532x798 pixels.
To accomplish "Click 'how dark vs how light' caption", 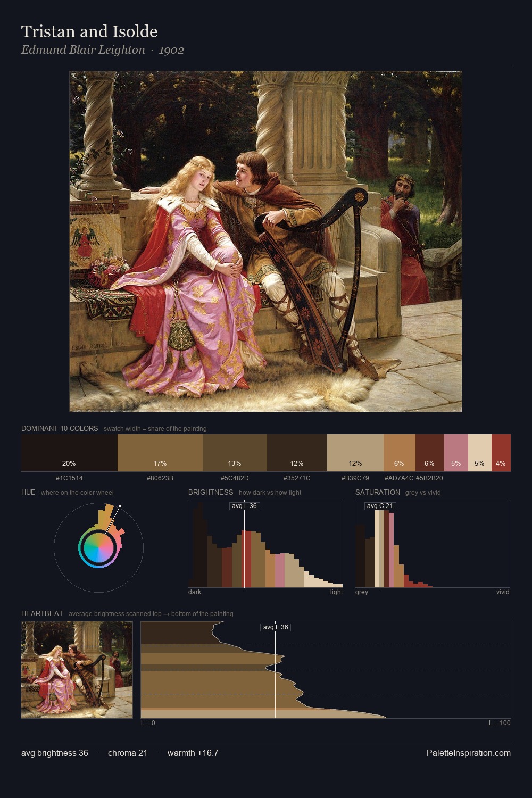I will [x=270, y=493].
